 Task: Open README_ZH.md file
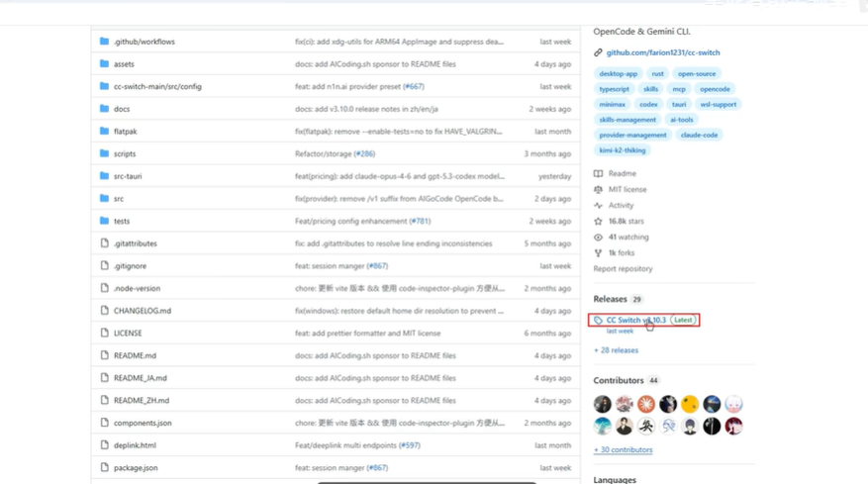(x=142, y=401)
